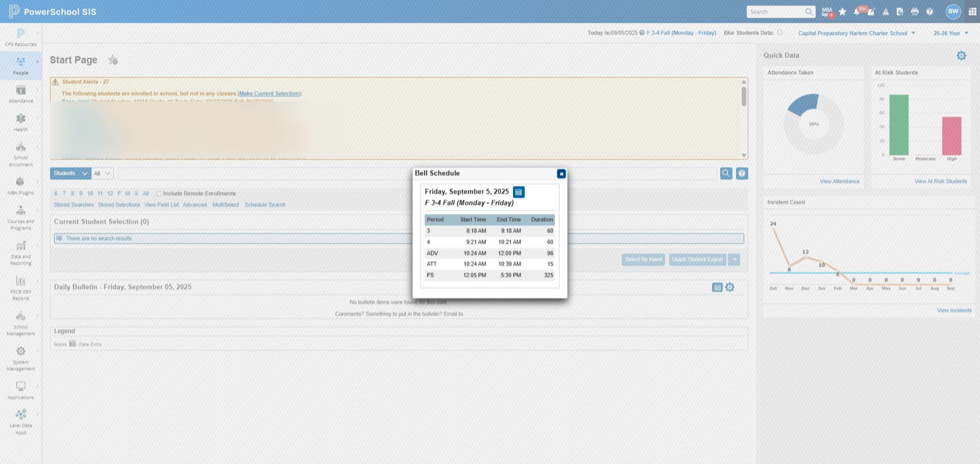Open help question mark in header
Screen dimensions: 980x464
[929, 12]
